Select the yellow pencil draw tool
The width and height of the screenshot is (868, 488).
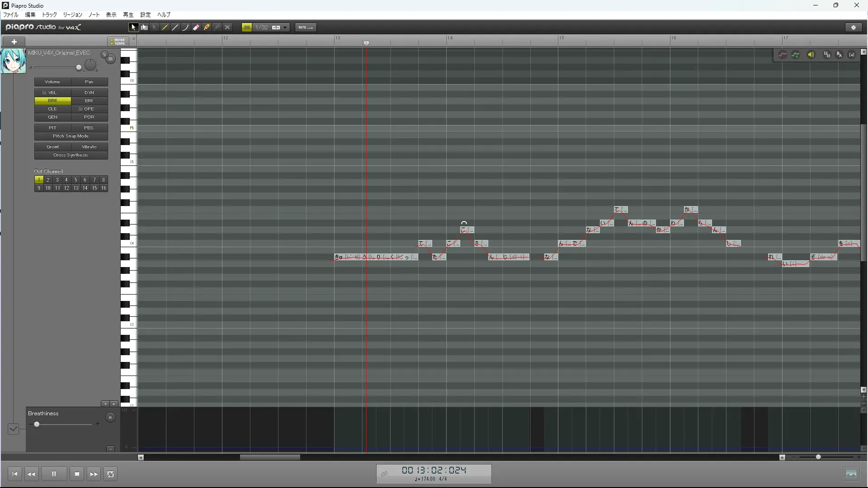165,28
